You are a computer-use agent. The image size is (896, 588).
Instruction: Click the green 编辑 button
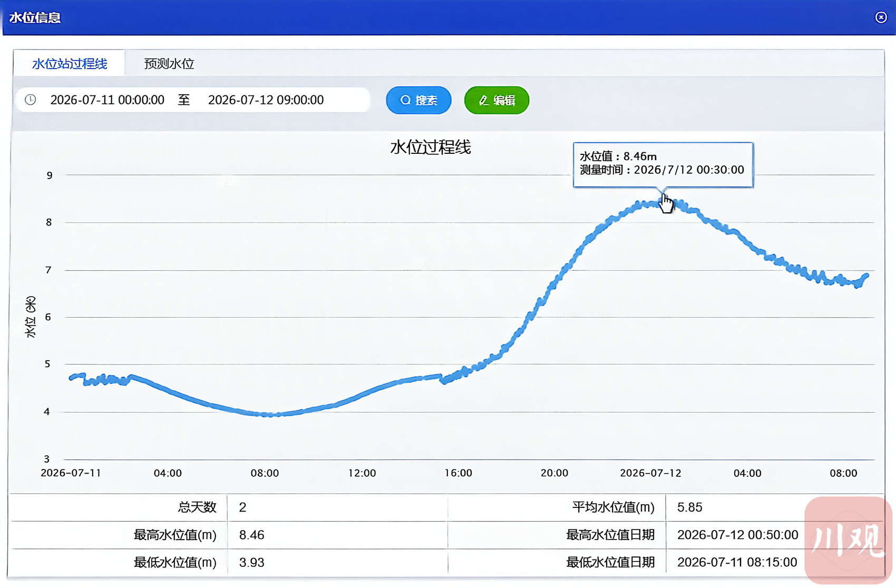(496, 100)
